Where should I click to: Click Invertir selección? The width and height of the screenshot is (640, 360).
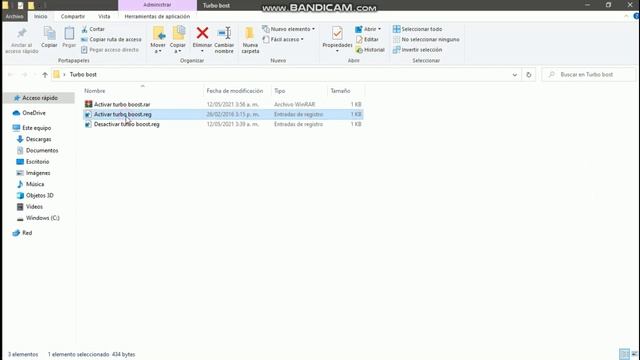(x=417, y=49)
